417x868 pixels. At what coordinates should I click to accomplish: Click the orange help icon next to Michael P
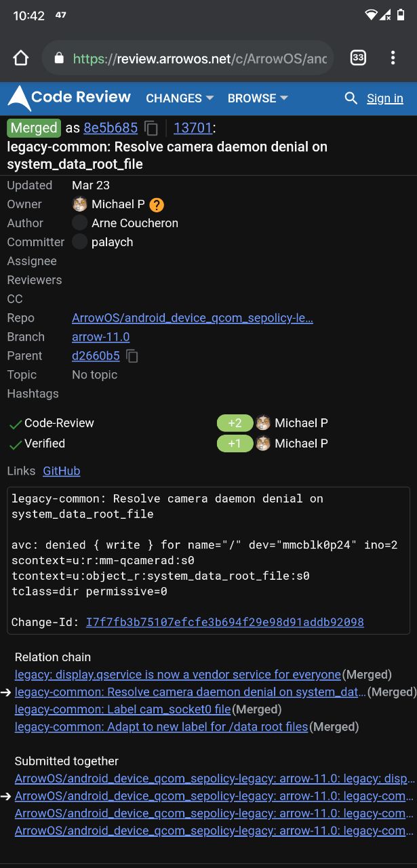157,204
